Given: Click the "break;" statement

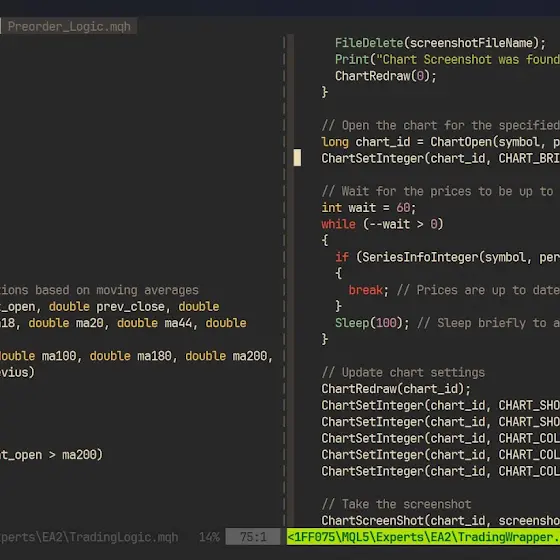Looking at the screenshot, I should point(368,290).
